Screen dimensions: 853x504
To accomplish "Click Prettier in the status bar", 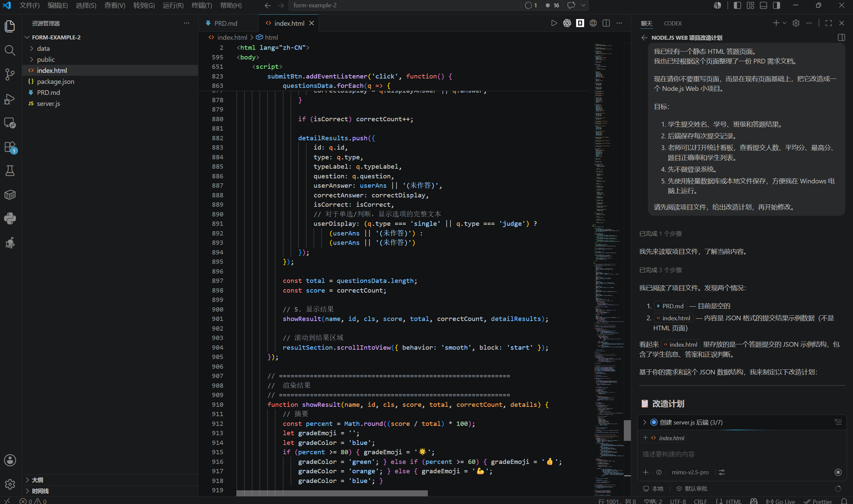I will coord(818,501).
